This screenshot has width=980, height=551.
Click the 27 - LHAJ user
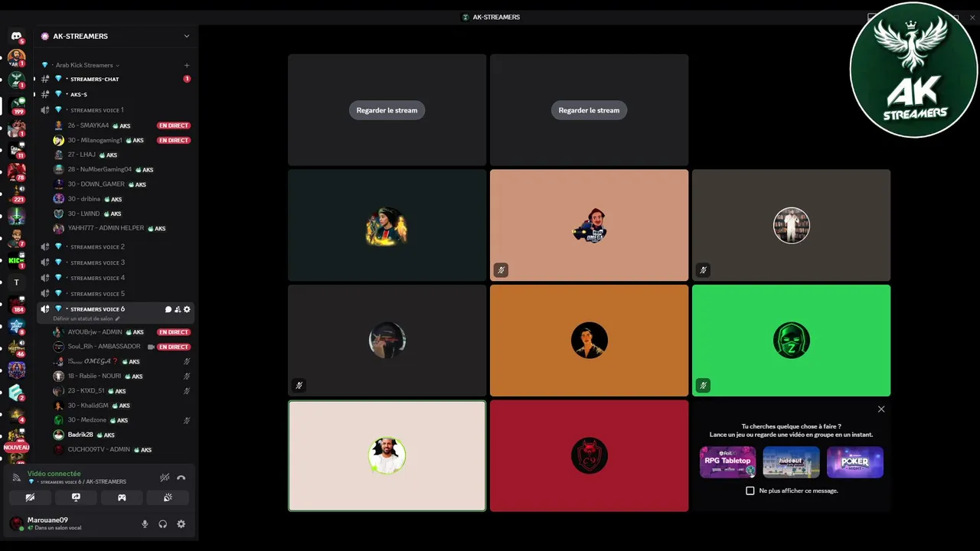point(122,155)
